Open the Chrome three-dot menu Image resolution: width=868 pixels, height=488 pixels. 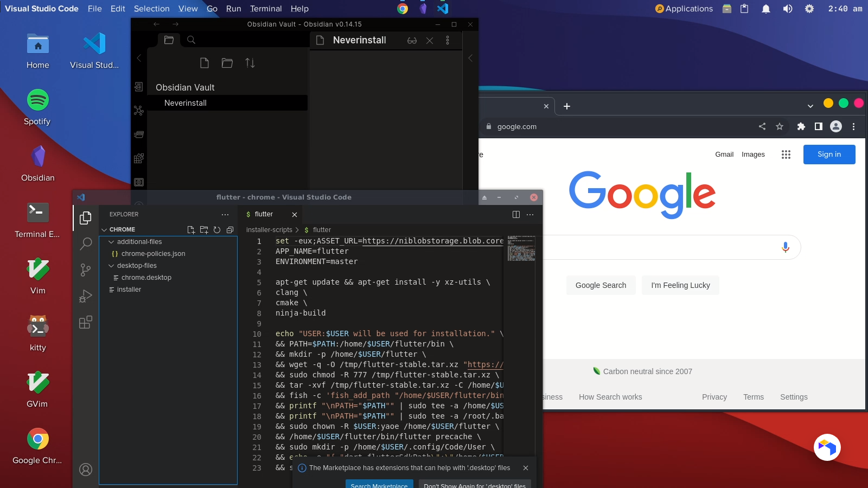tap(853, 126)
